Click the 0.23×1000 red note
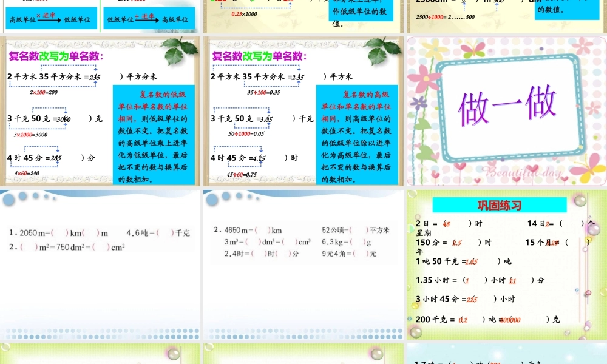Screen dimensions: 607x364 (x=244, y=13)
